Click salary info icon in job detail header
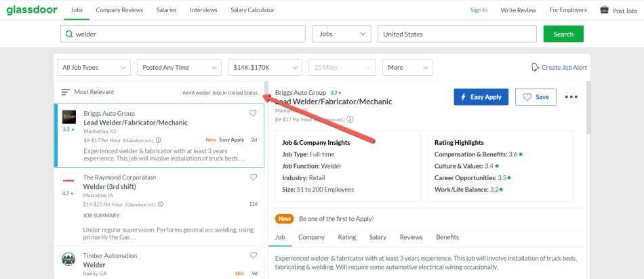The height and width of the screenshot is (279, 644). 350,119
